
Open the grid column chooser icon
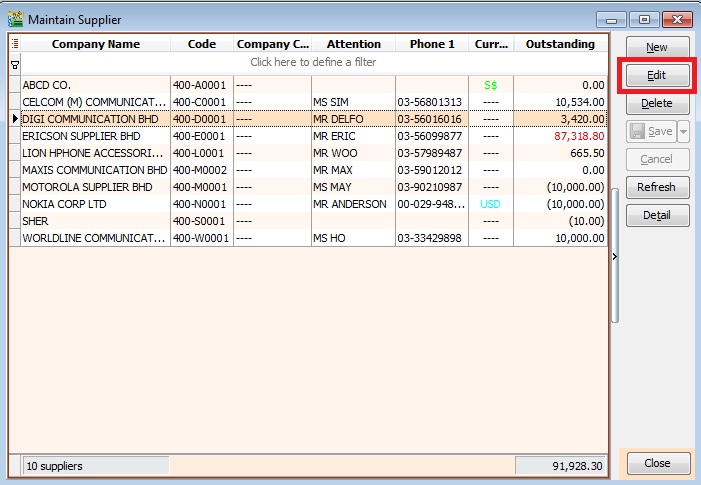click(14, 44)
